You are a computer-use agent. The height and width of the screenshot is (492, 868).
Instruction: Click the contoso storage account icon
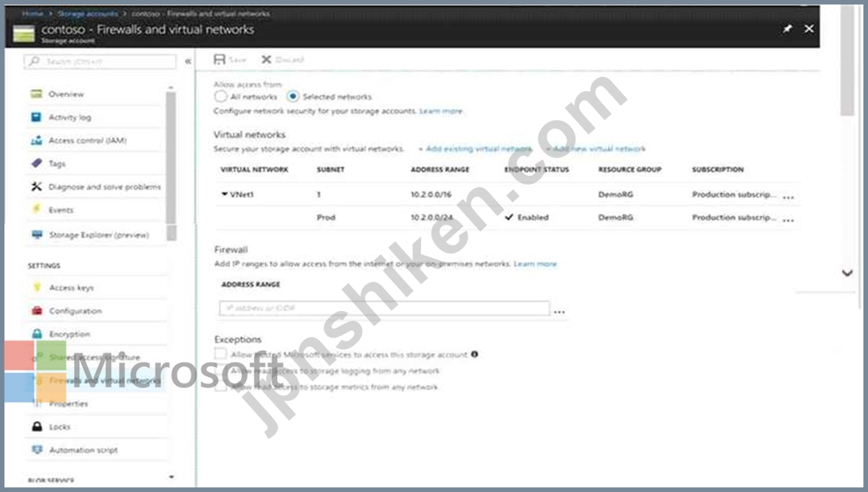(24, 34)
